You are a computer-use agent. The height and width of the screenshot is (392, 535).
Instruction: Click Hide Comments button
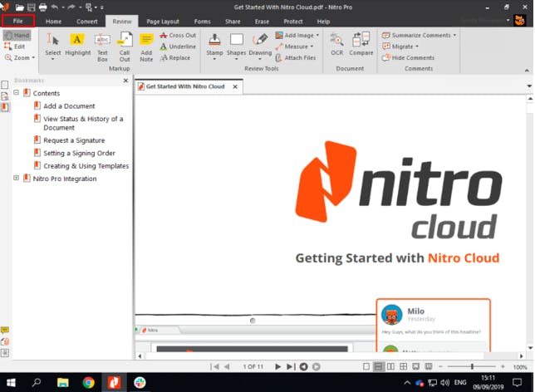click(x=408, y=58)
